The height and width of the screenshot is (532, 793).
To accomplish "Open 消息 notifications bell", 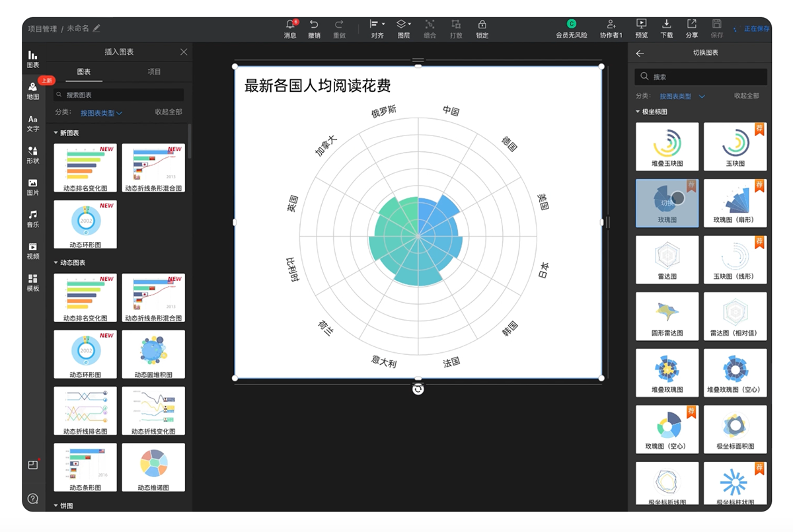I will (290, 28).
